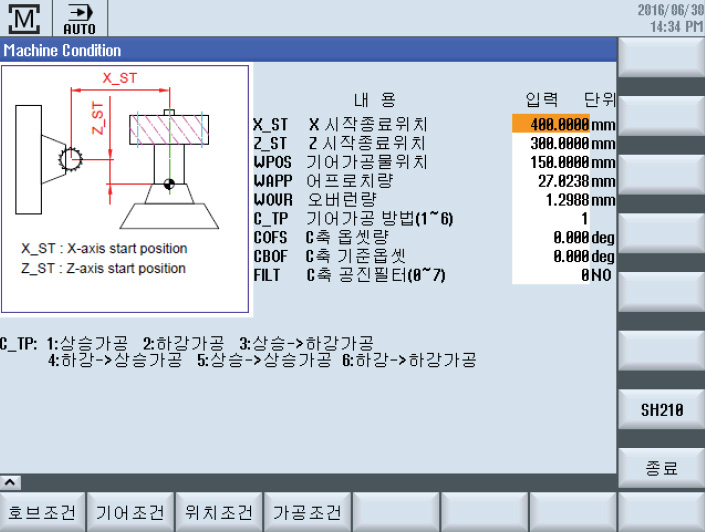Open the 기어조건 softkey tab
Screen dimensions: 705x532
coord(131,513)
